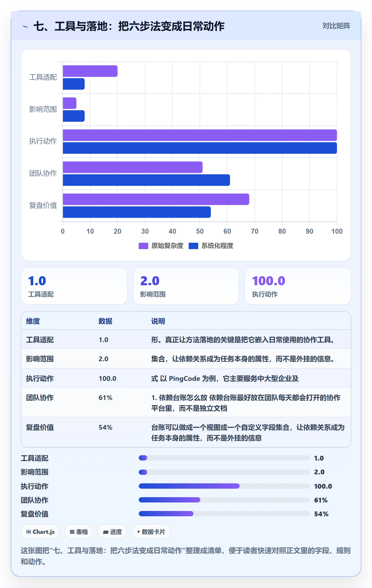Click the 工具适配 purple bar in chart
Screen dimensions: 372x588
90,71
